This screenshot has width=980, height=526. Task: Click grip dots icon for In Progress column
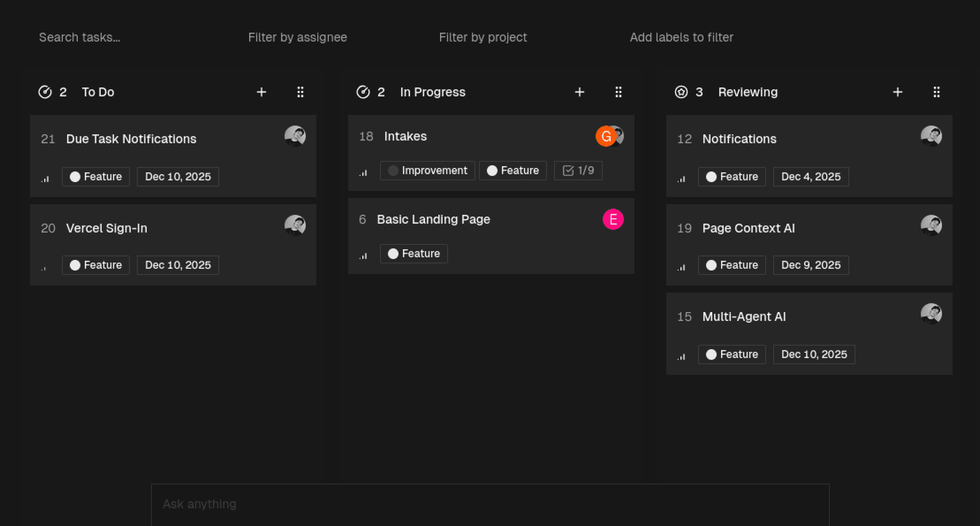click(x=618, y=92)
